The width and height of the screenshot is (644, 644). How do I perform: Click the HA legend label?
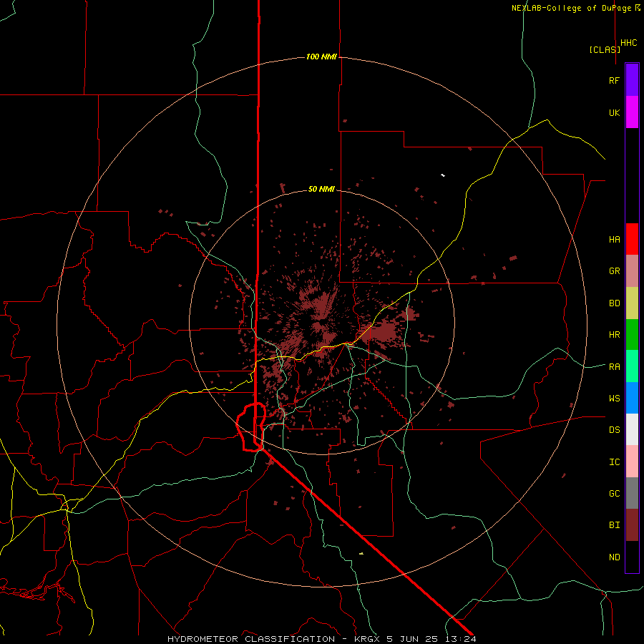click(x=614, y=240)
